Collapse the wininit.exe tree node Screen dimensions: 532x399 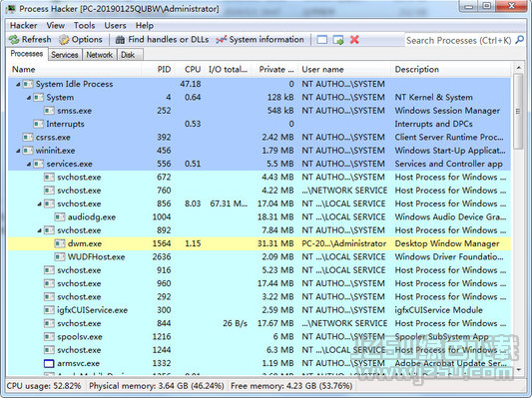click(x=18, y=151)
